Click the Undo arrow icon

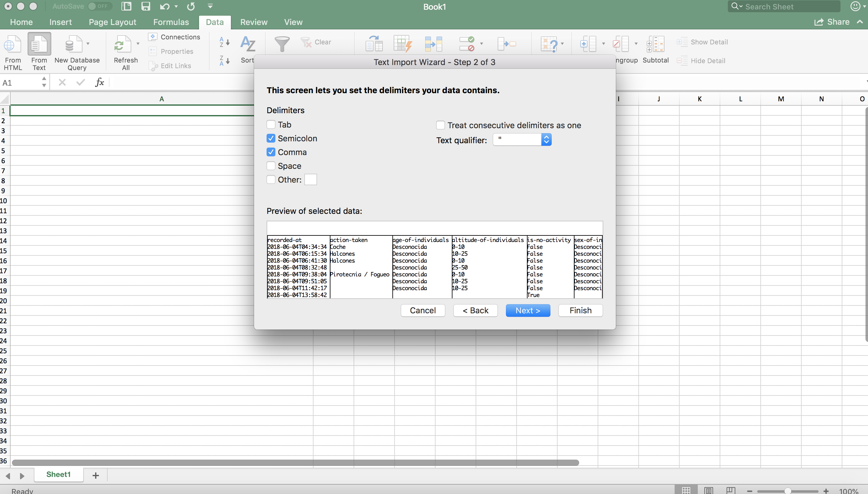point(164,7)
